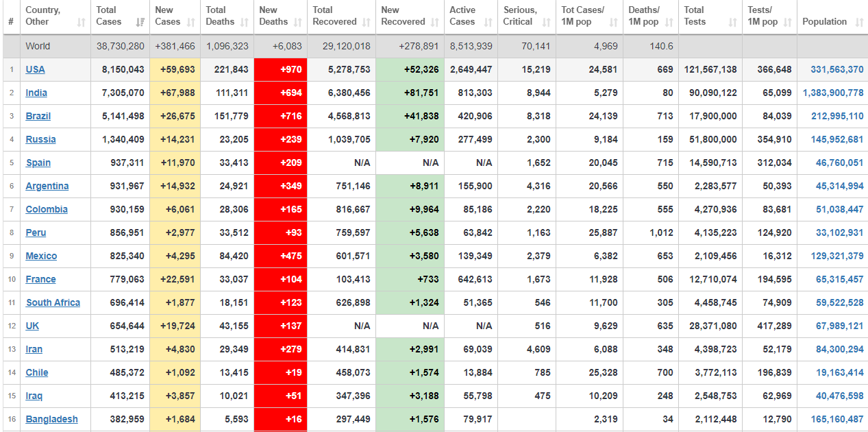This screenshot has height=432, width=868.
Task: Open France population link 65,315,457
Action: click(x=840, y=279)
